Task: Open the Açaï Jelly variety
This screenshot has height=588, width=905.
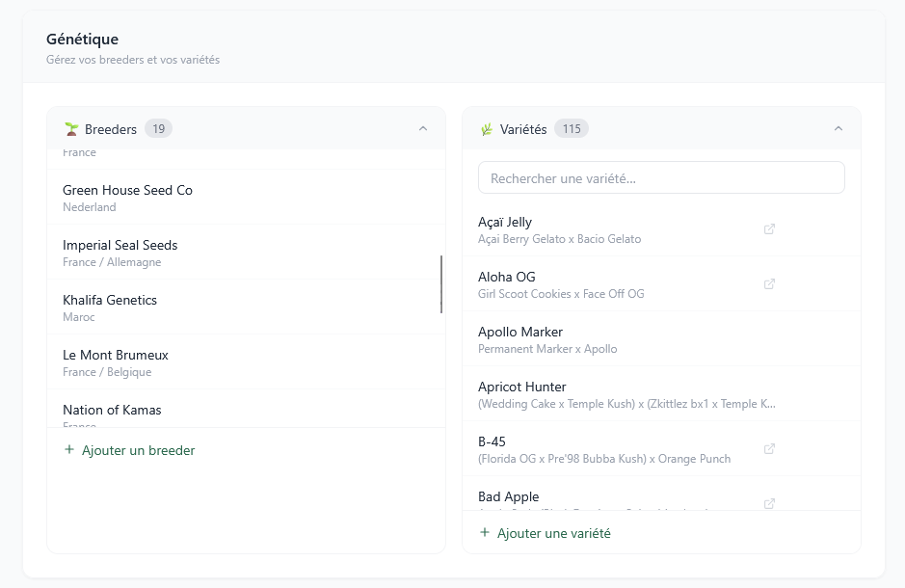Action: coord(661,229)
